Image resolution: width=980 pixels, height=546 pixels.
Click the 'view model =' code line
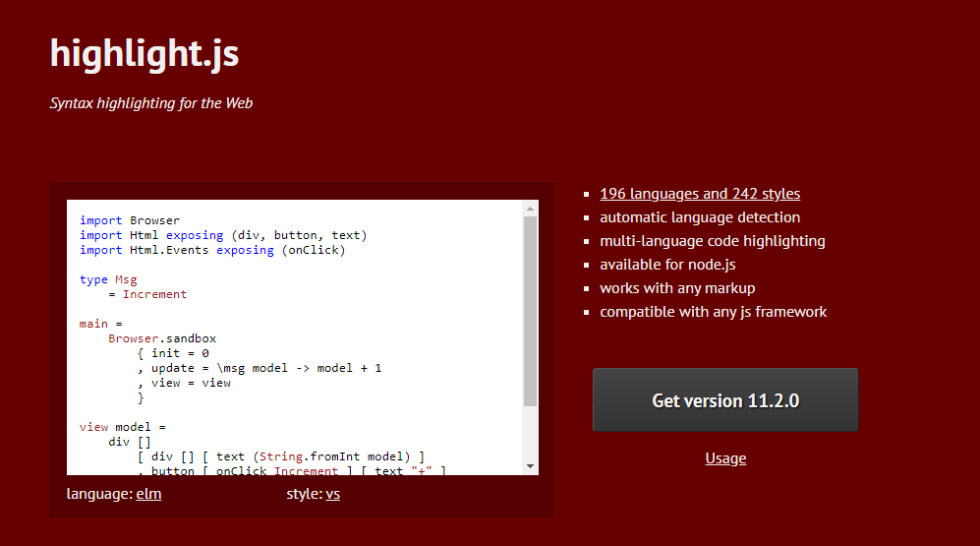tap(123, 427)
